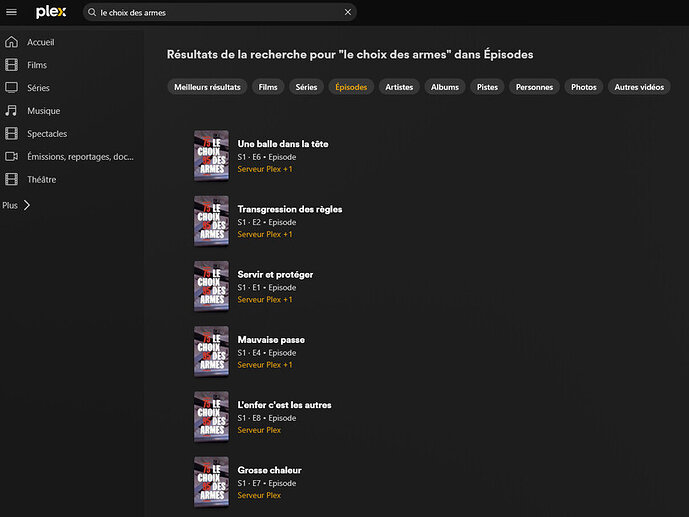The width and height of the screenshot is (689, 517).
Task: Open Séries in the sidebar
Action: click(x=38, y=88)
